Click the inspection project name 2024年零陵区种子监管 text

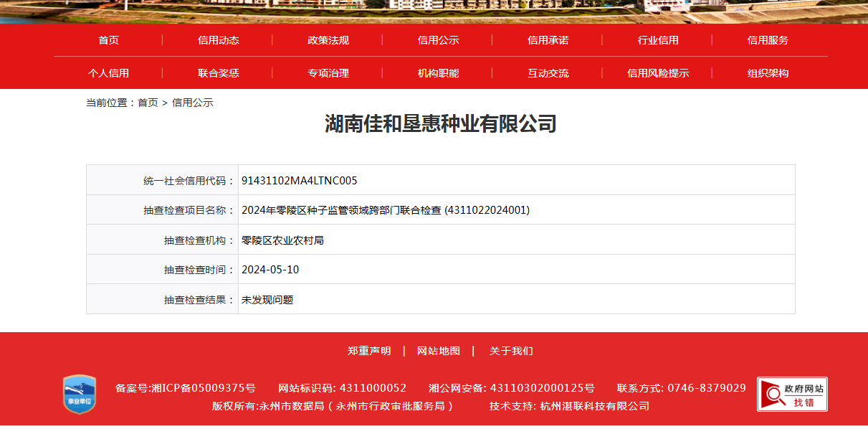coord(386,210)
